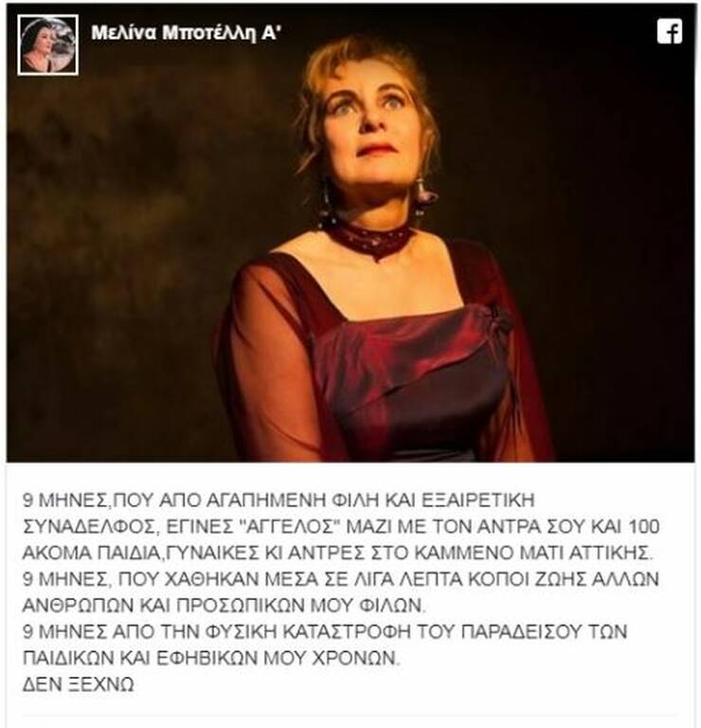Click the line 'ΠΑΙΔΙΚΩΝ ΚΑΙ ΕΦΗΒΙΚΩΝ ΜΟΥ ΧΡΟΝΩΝ'
The image size is (701, 728).
[210, 658]
